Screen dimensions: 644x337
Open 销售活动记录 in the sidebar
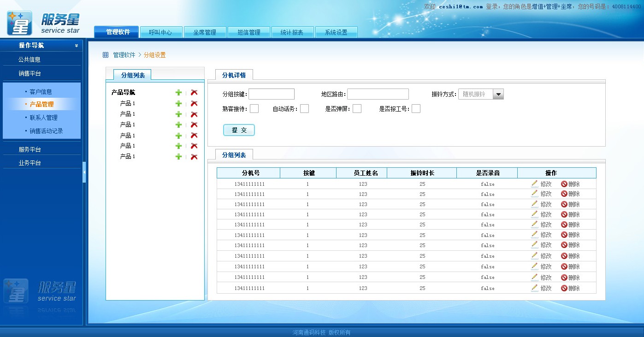pos(47,131)
